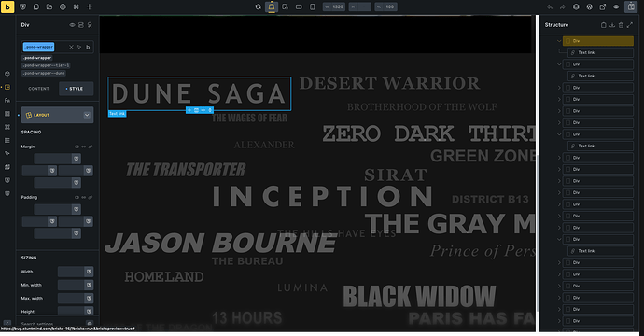Click Div panel person icon
This screenshot has width=644, height=336.
(x=90, y=25)
